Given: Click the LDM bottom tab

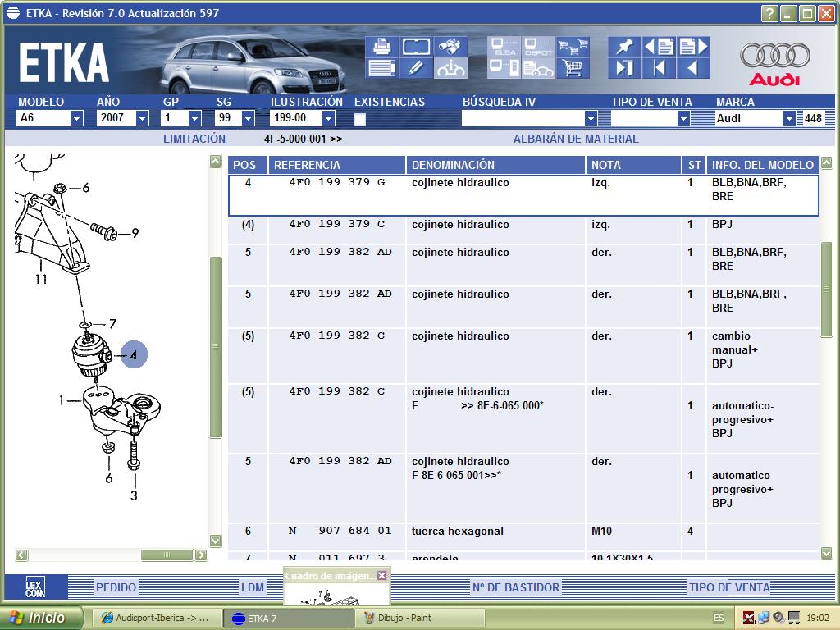Looking at the screenshot, I should 253,587.
